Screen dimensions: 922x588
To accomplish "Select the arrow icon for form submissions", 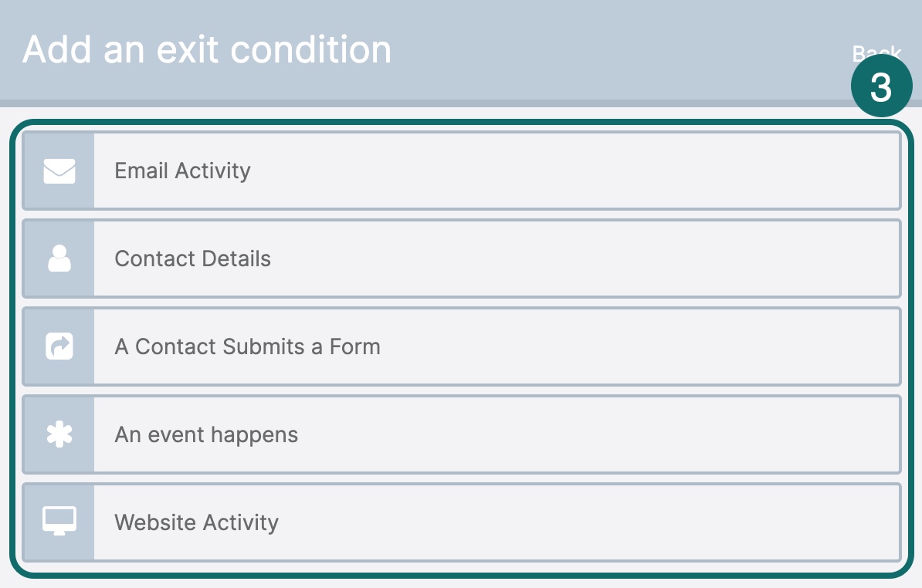I will [x=59, y=346].
